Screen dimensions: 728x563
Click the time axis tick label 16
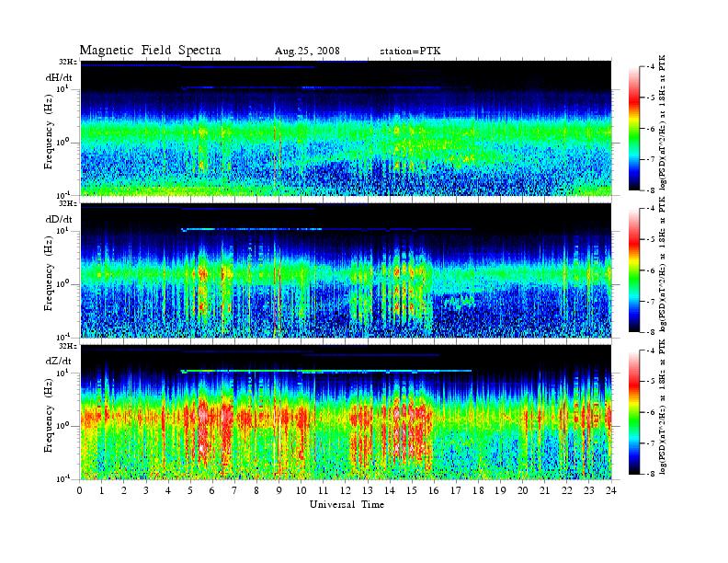pos(434,490)
